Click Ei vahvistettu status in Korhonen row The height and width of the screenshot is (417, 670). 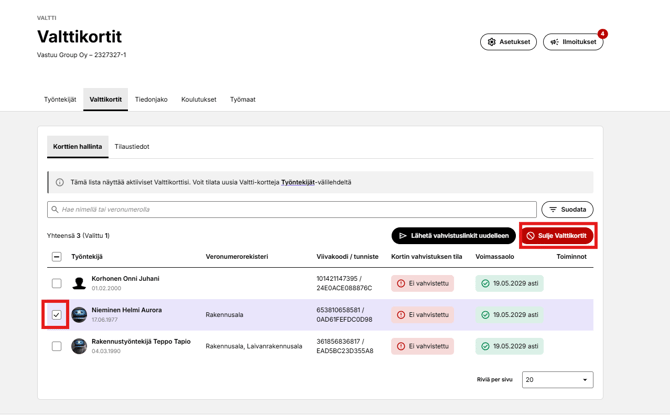coord(422,283)
